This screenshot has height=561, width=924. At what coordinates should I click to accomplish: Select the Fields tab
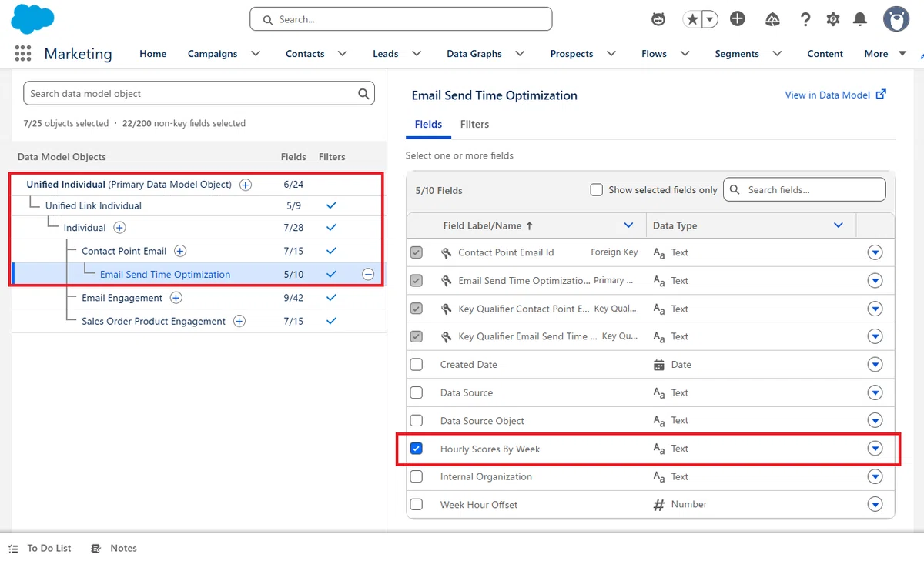[428, 124]
